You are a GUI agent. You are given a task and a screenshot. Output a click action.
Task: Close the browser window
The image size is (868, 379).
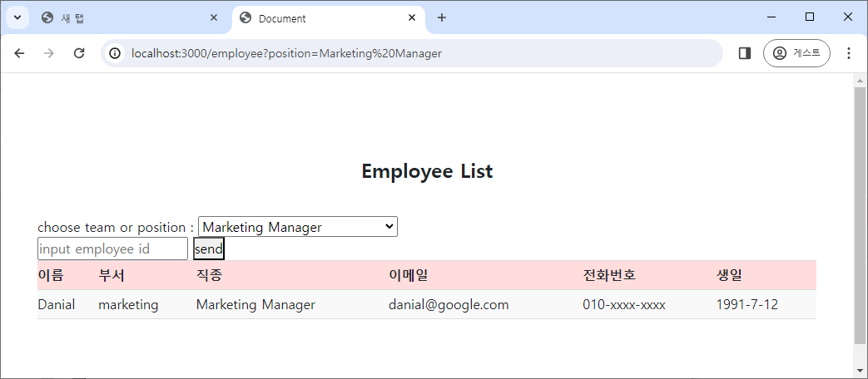(847, 17)
